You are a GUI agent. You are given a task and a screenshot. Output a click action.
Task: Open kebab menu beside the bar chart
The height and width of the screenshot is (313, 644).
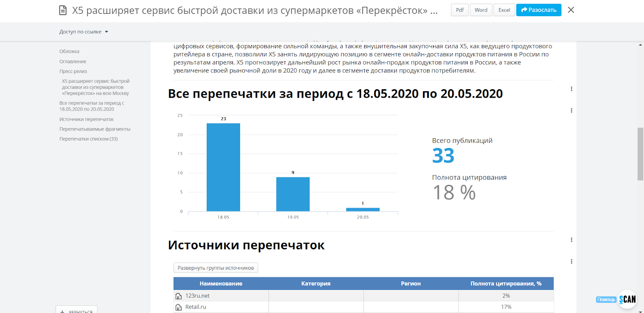click(571, 110)
